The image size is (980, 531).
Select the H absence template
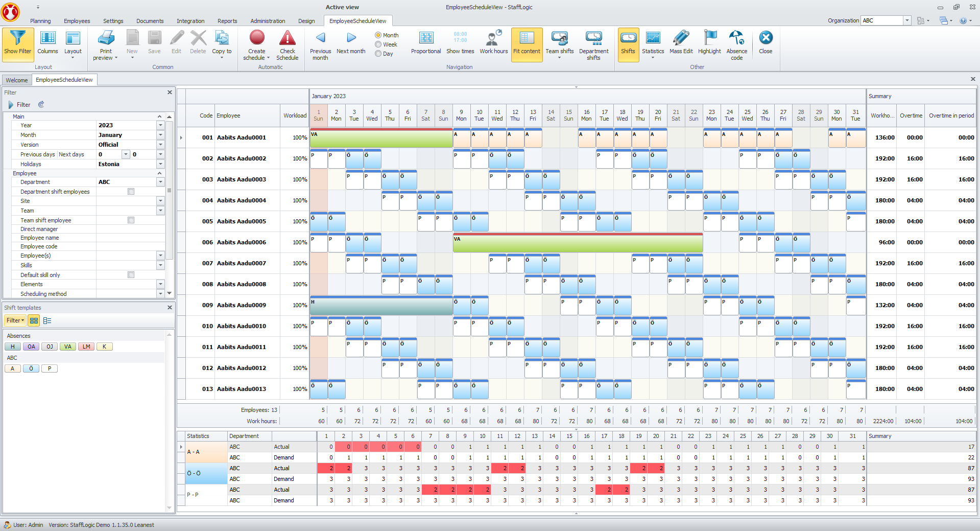(13, 347)
